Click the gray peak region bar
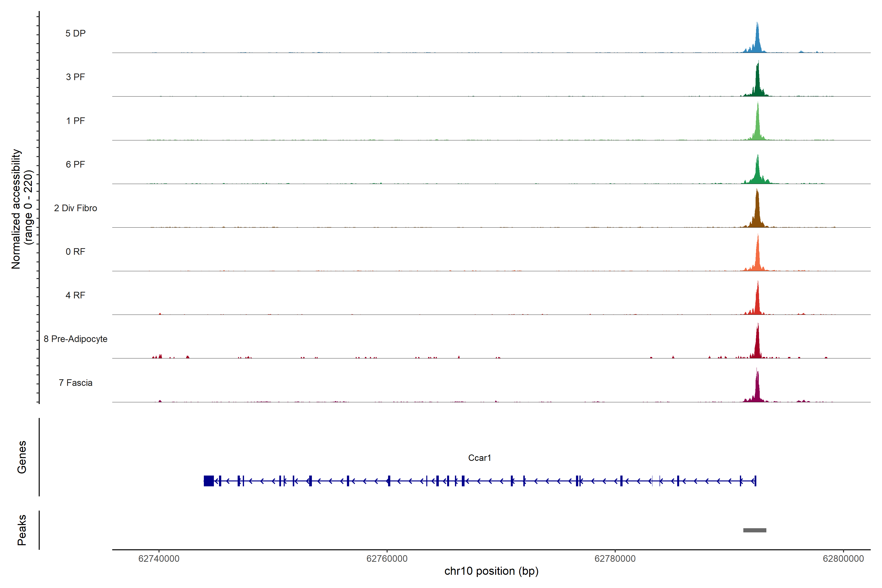Viewport: 882px width, 588px height. (755, 530)
